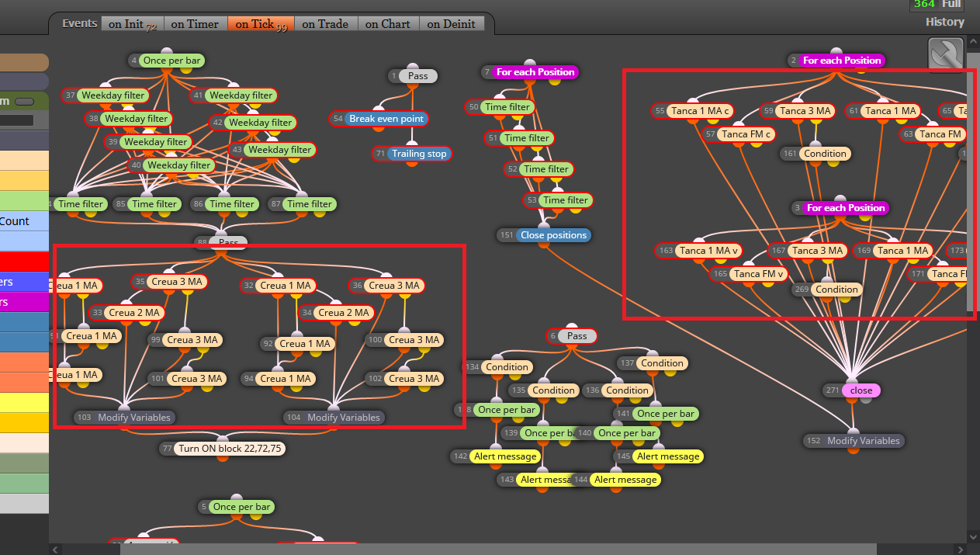The width and height of the screenshot is (980, 555).
Task: Click the dark search field in sidebar
Action: click(16, 120)
